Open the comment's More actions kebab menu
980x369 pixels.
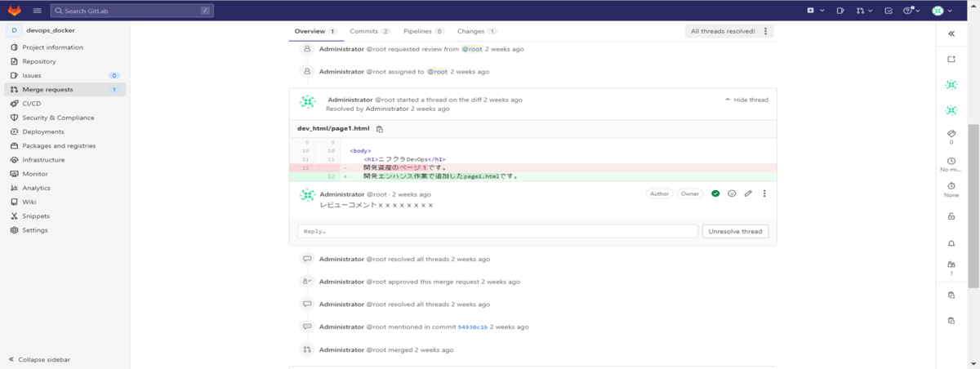click(x=764, y=193)
